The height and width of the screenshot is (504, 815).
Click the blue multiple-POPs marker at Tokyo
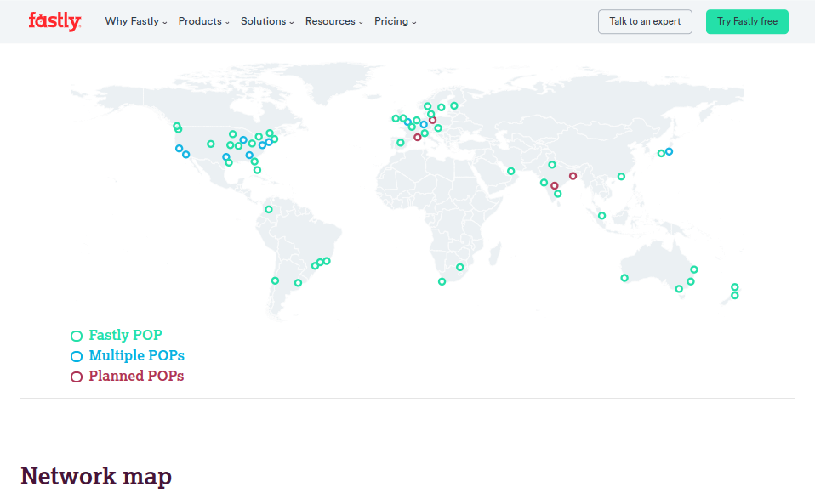point(669,152)
